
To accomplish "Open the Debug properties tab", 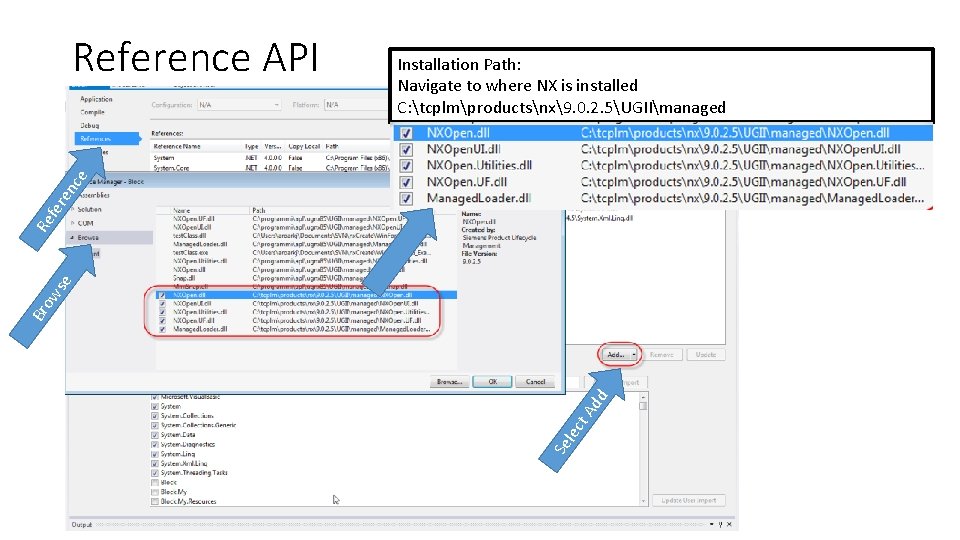I will [x=89, y=126].
